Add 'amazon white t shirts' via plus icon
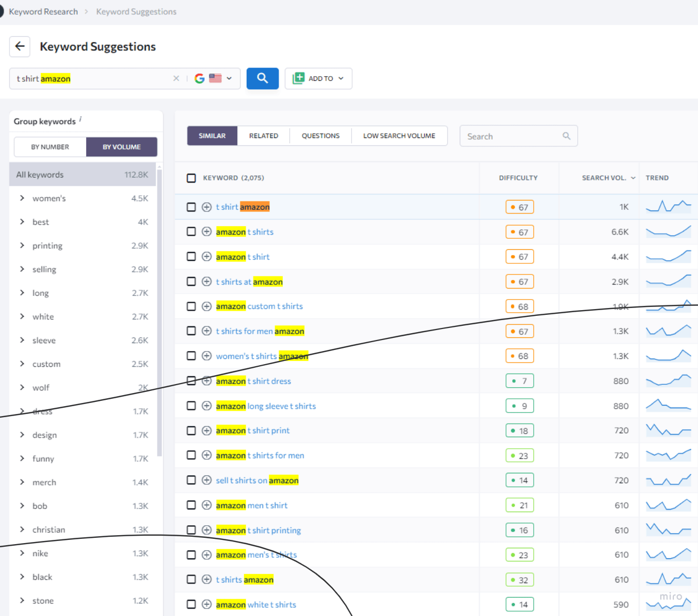 click(207, 604)
